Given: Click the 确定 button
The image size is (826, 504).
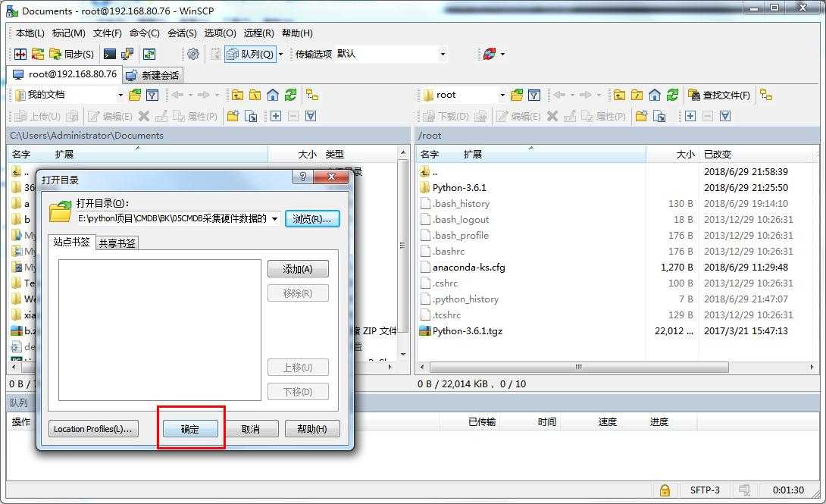Looking at the screenshot, I should (190, 429).
